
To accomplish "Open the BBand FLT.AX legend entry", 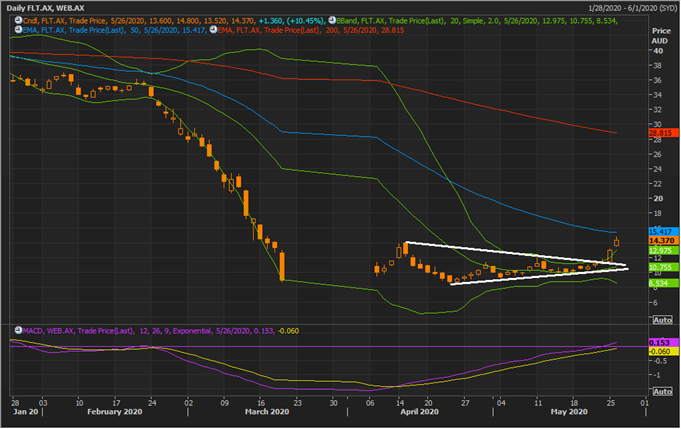I will coord(477,20).
